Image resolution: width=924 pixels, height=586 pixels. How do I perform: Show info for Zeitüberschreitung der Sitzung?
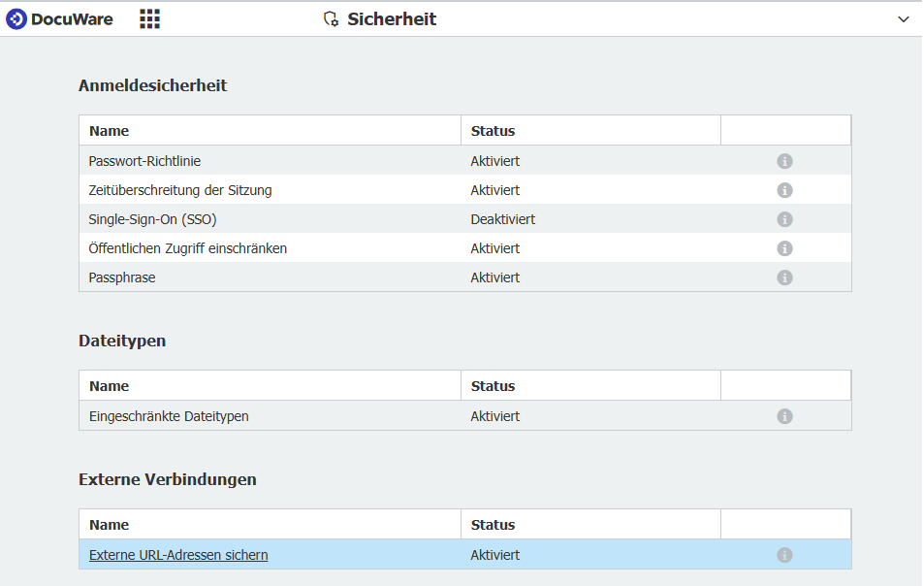(784, 190)
